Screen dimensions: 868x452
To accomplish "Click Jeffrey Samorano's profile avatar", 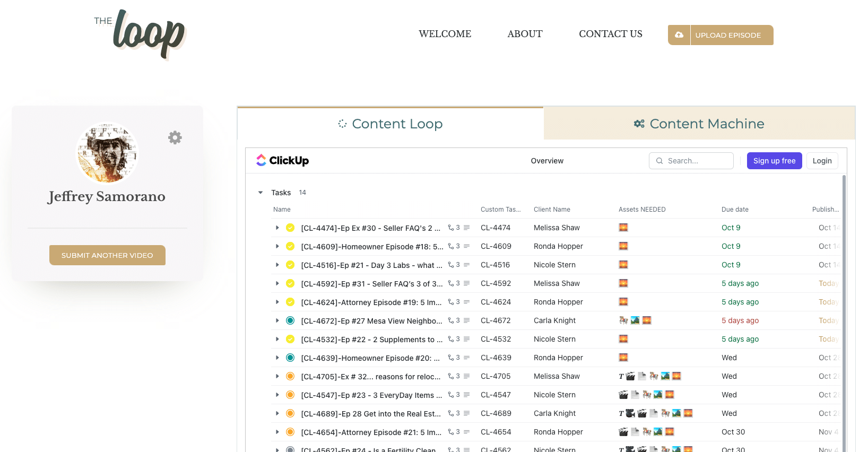I will 107,153.
